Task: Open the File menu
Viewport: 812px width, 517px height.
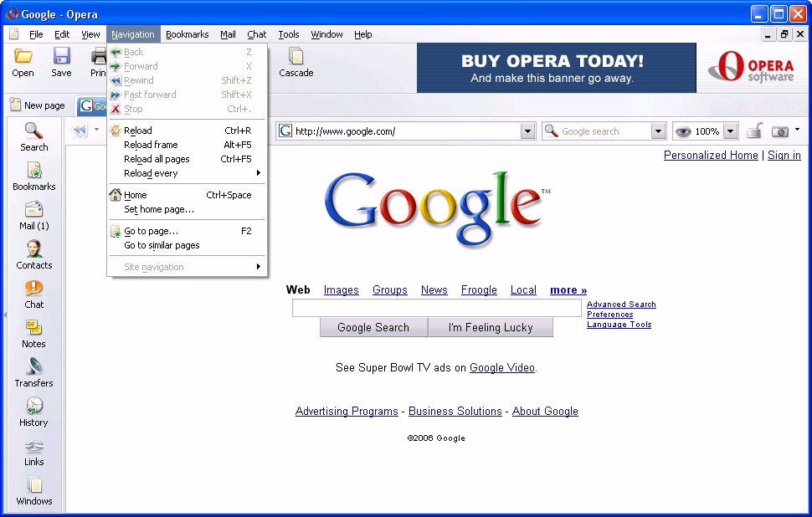Action: coord(36,34)
